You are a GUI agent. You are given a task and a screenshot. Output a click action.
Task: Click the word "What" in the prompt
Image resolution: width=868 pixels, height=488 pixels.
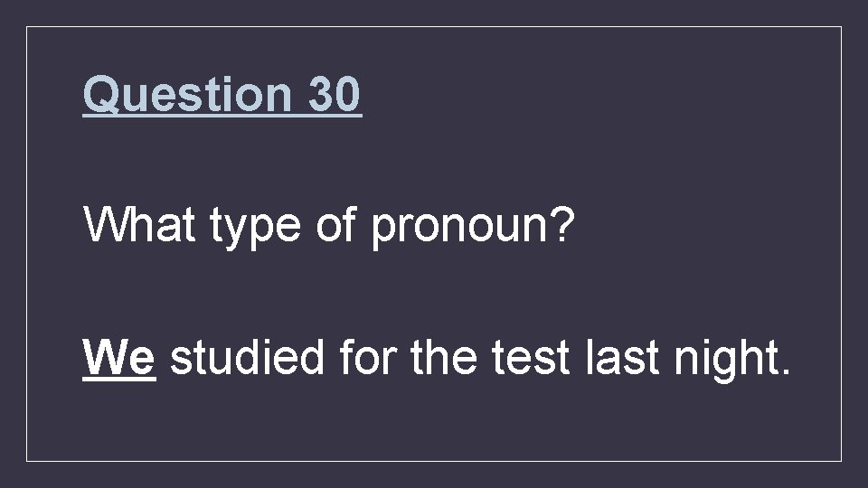139,223
